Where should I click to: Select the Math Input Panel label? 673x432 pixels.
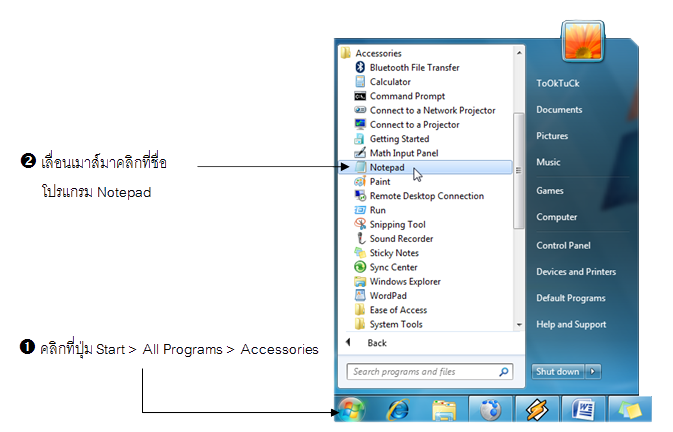(404, 153)
